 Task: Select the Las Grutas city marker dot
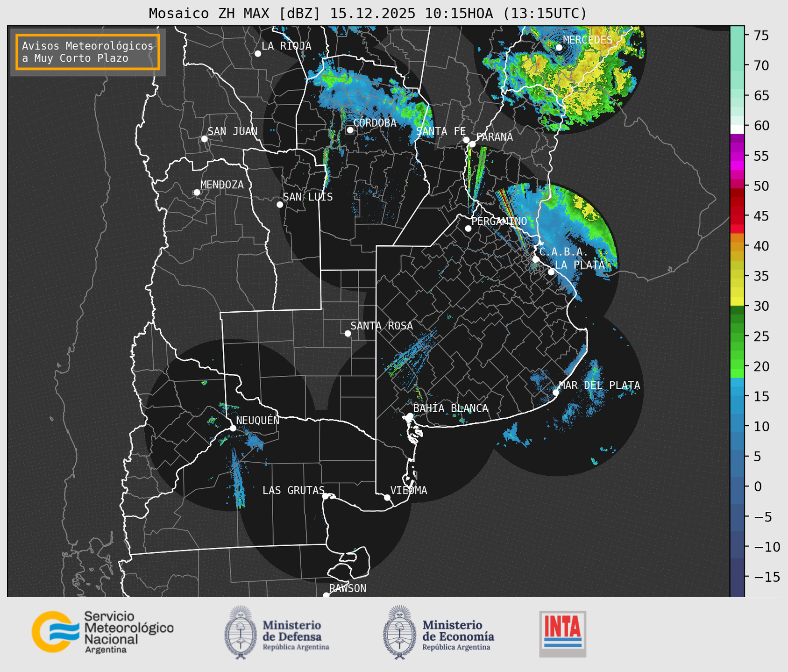[x=326, y=496]
